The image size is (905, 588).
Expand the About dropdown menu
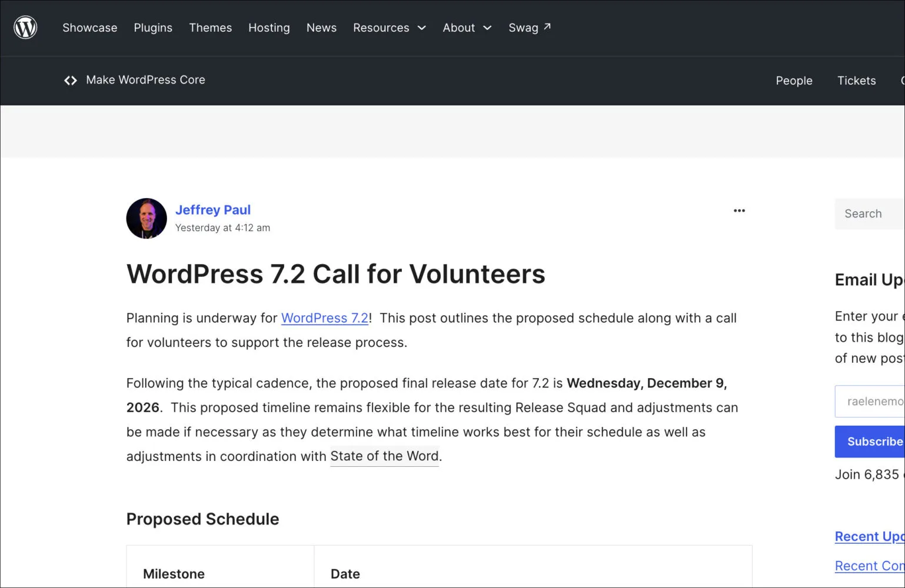(x=467, y=28)
